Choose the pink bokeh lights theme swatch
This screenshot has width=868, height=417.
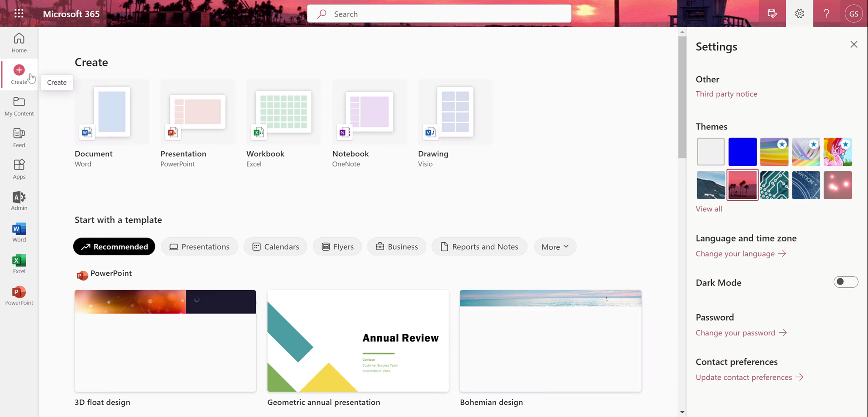[x=838, y=185]
